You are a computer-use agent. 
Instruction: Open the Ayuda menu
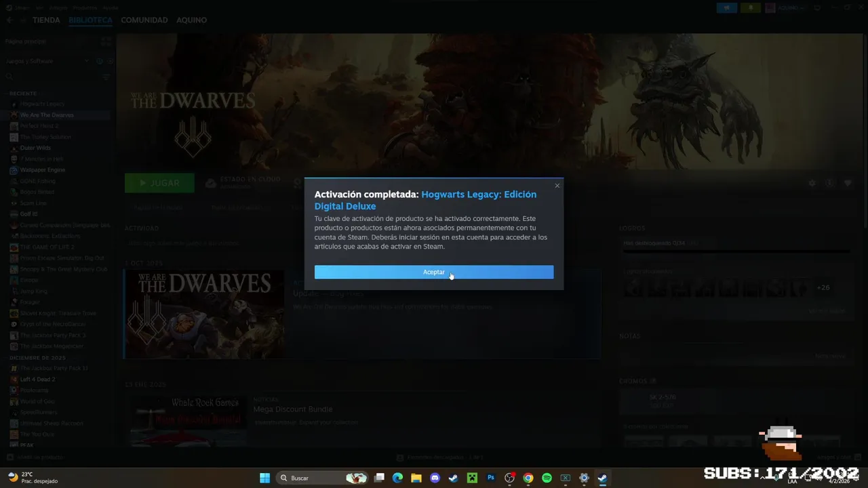(111, 7)
